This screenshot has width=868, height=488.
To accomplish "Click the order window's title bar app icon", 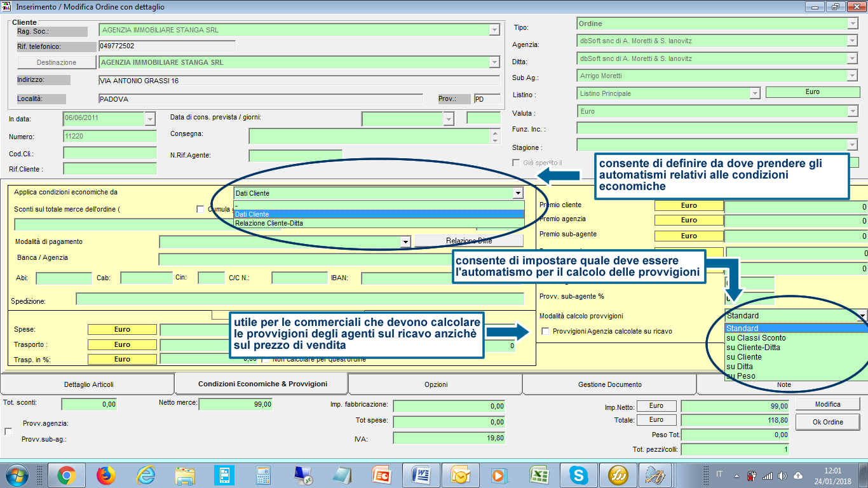I will coord(7,7).
